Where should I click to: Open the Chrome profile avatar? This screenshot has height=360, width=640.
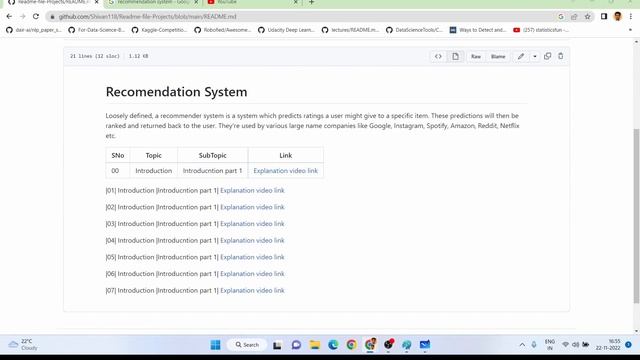[x=617, y=16]
